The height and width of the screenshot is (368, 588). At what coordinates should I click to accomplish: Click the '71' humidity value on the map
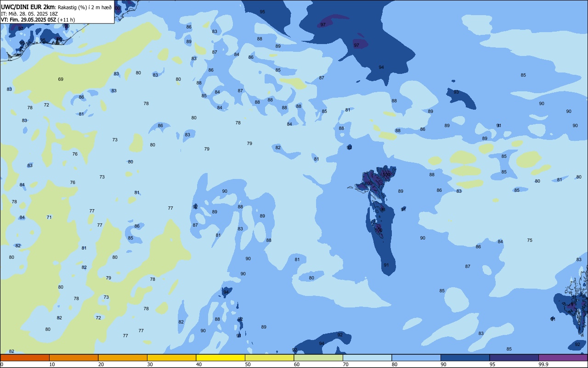click(49, 217)
